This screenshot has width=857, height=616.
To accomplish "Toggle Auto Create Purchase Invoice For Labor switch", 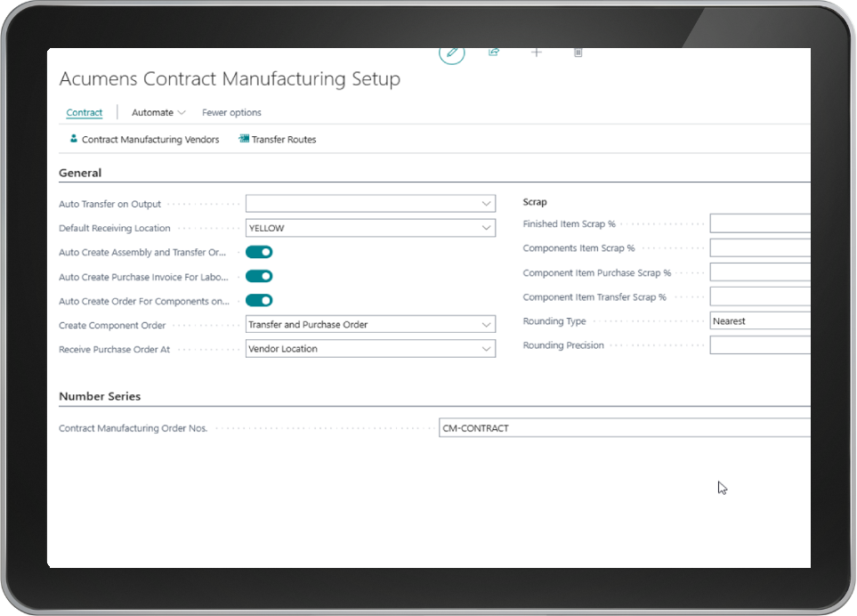I will click(259, 276).
